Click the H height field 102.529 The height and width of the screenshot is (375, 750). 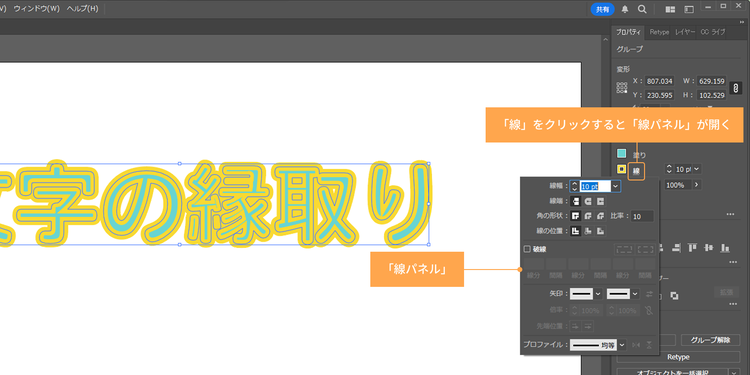pyautogui.click(x=711, y=95)
